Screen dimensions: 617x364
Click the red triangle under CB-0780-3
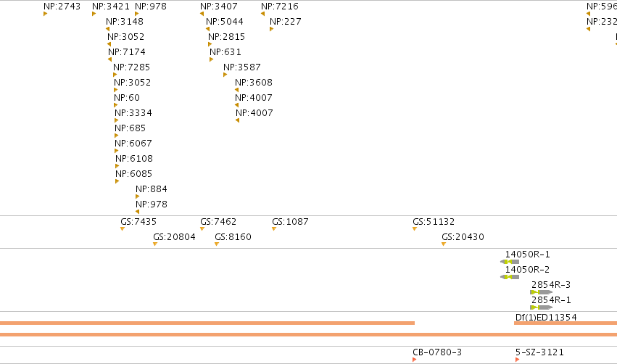coord(414,360)
